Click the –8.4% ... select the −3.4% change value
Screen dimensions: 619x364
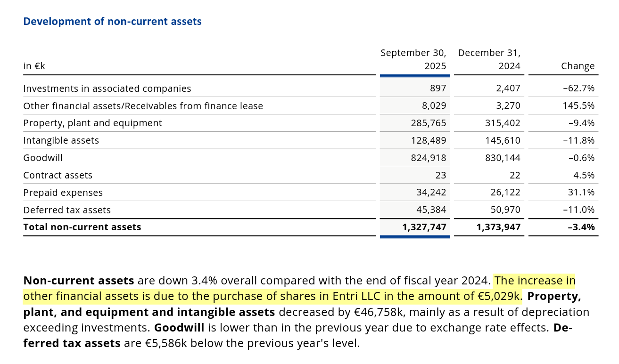(581, 227)
